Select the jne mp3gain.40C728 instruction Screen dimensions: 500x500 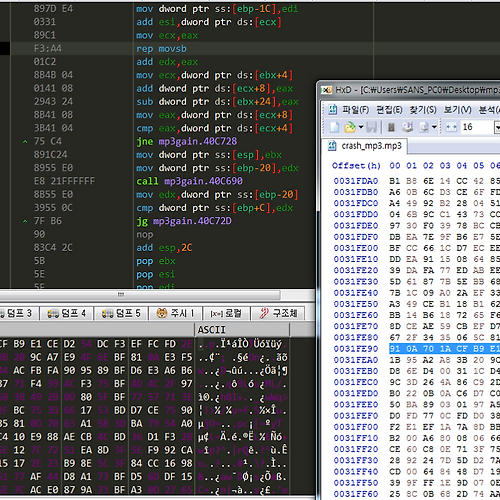(186, 141)
